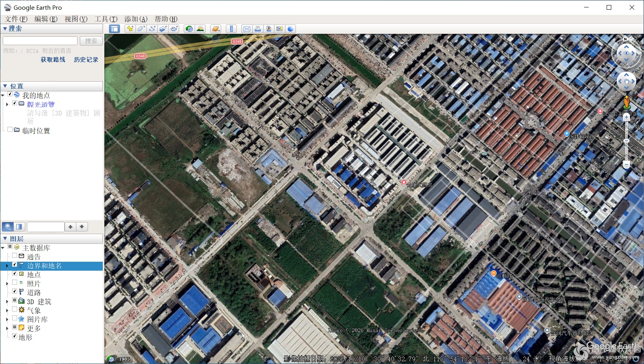Toggle sunlight with the sun icon
The height and width of the screenshot is (364, 644).
tap(201, 29)
